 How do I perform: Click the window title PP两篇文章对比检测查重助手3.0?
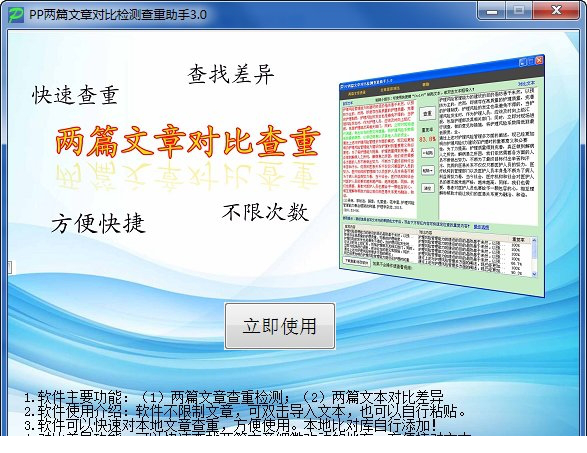118,15
